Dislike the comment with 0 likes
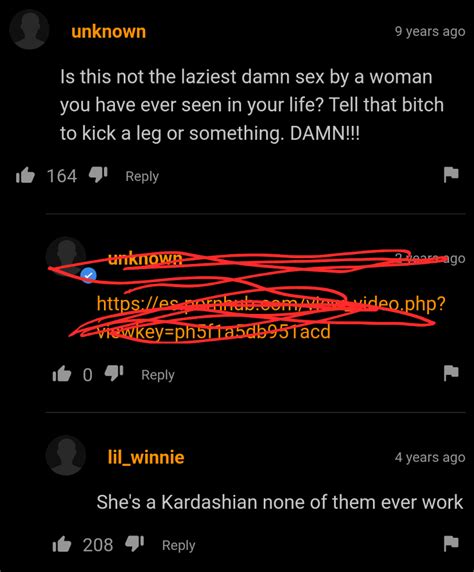Image resolution: width=474 pixels, height=572 pixels. tap(114, 374)
